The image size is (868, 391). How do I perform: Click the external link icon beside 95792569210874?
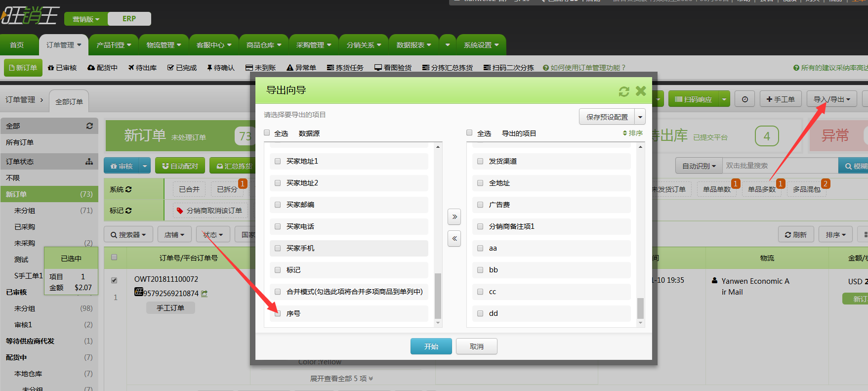point(204,293)
